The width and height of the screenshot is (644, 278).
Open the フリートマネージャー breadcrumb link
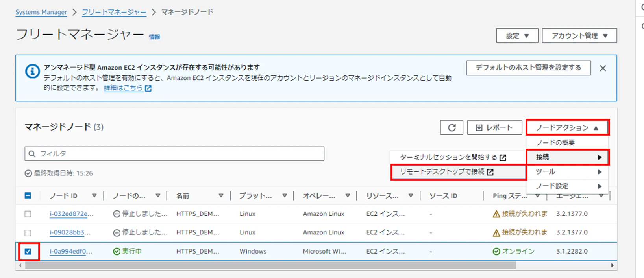(114, 12)
